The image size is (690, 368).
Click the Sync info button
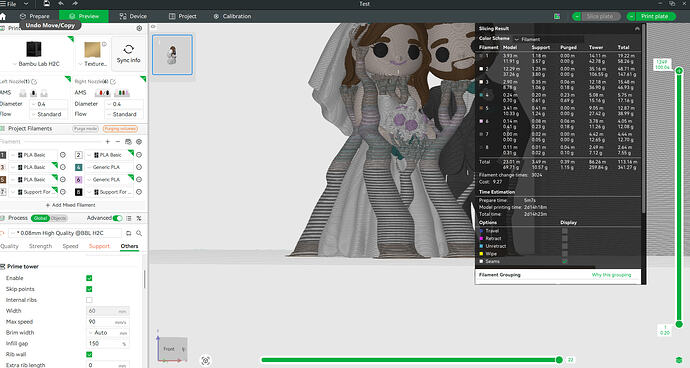pyautogui.click(x=128, y=54)
